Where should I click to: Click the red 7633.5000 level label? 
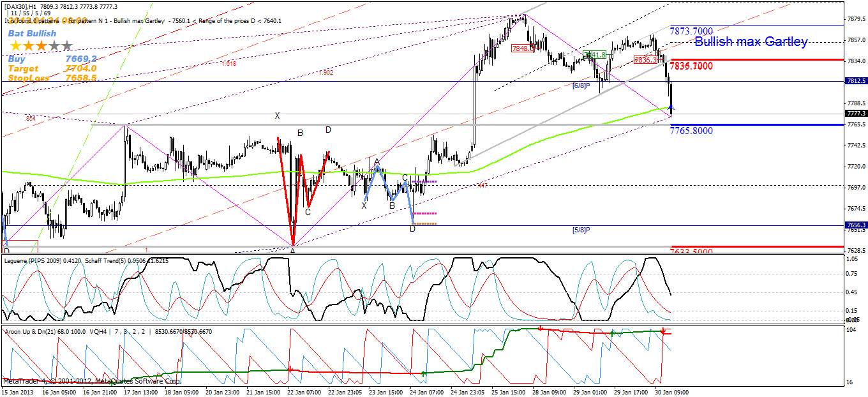coord(692,252)
